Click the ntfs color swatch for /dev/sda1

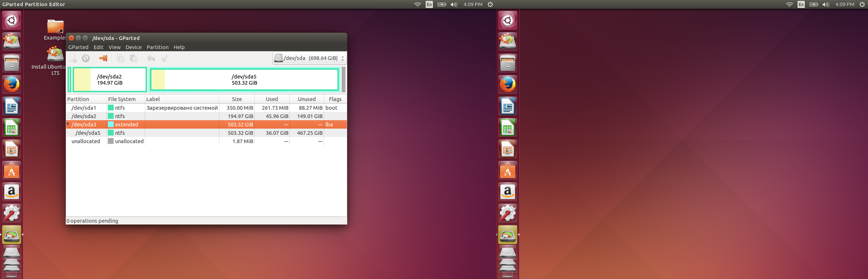click(x=111, y=108)
